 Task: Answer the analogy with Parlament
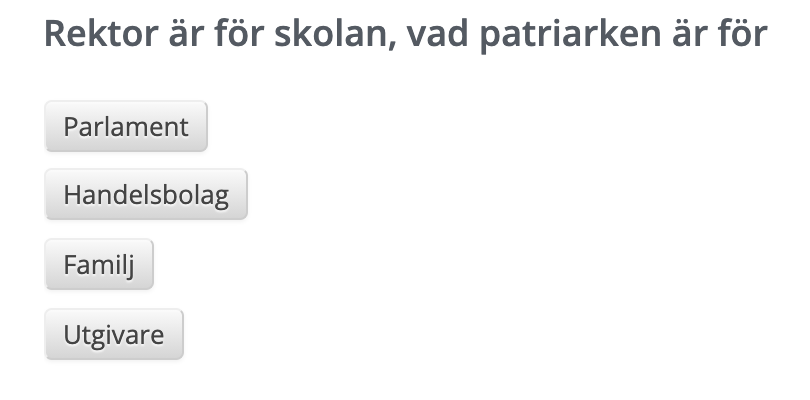pos(126,127)
